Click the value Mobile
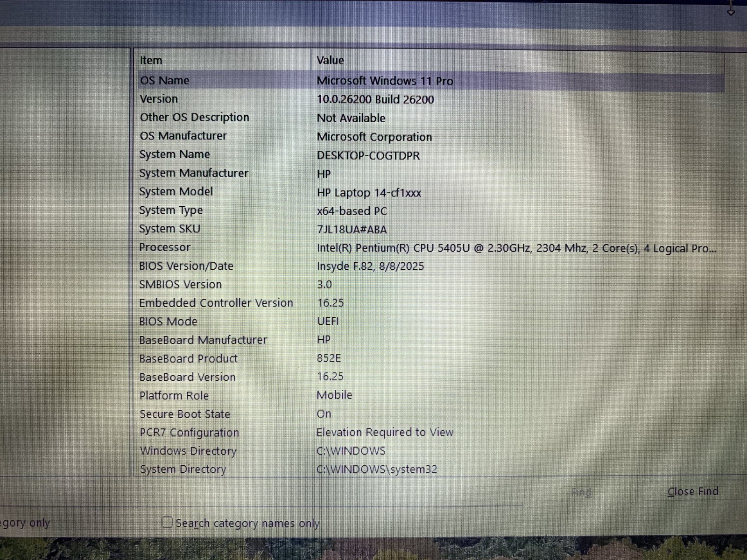This screenshot has height=560, width=747. click(x=334, y=395)
